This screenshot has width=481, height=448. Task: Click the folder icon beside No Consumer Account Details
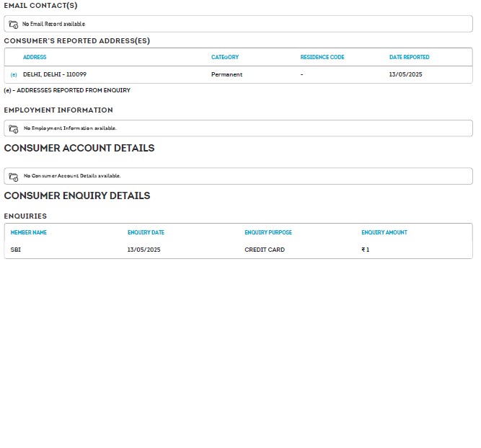click(x=13, y=176)
